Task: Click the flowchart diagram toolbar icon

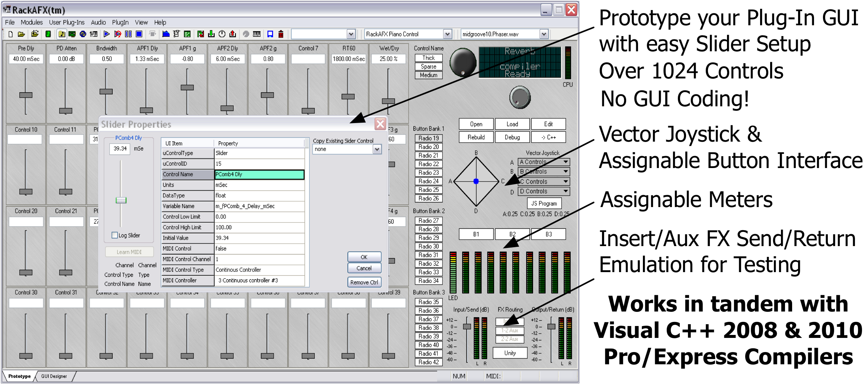Action: pyautogui.click(x=176, y=34)
